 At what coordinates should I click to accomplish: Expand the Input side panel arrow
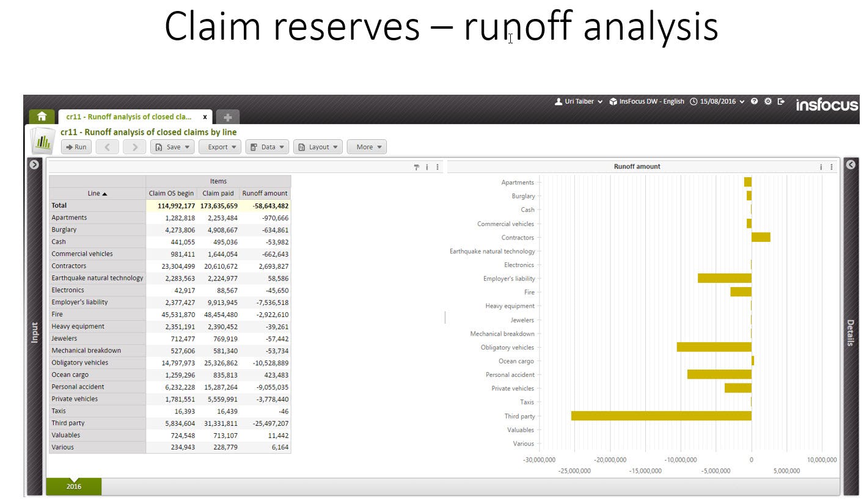point(34,164)
